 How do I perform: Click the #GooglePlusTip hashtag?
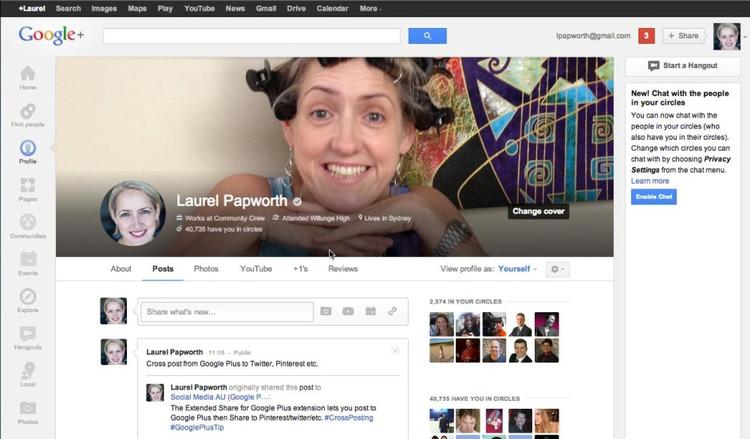[x=197, y=427]
